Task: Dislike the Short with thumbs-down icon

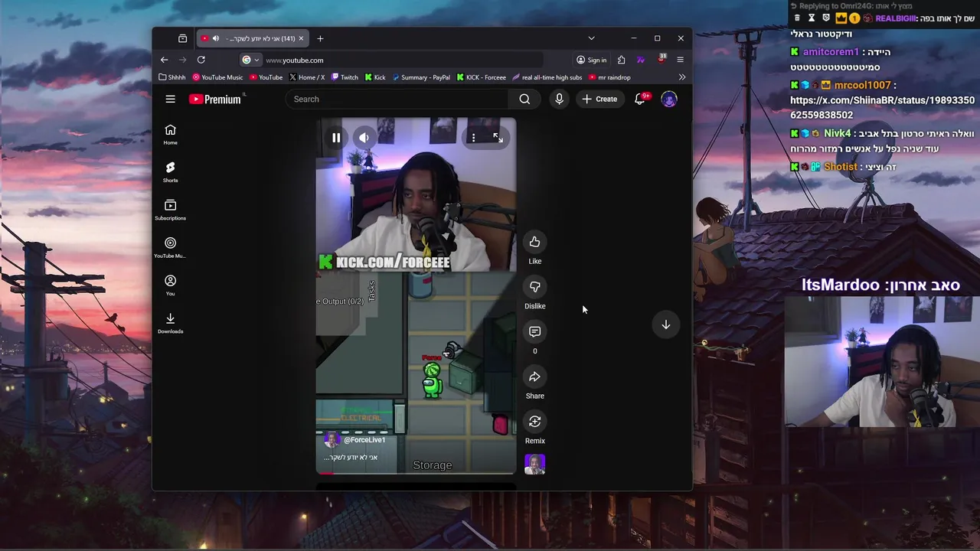Action: [x=534, y=287]
